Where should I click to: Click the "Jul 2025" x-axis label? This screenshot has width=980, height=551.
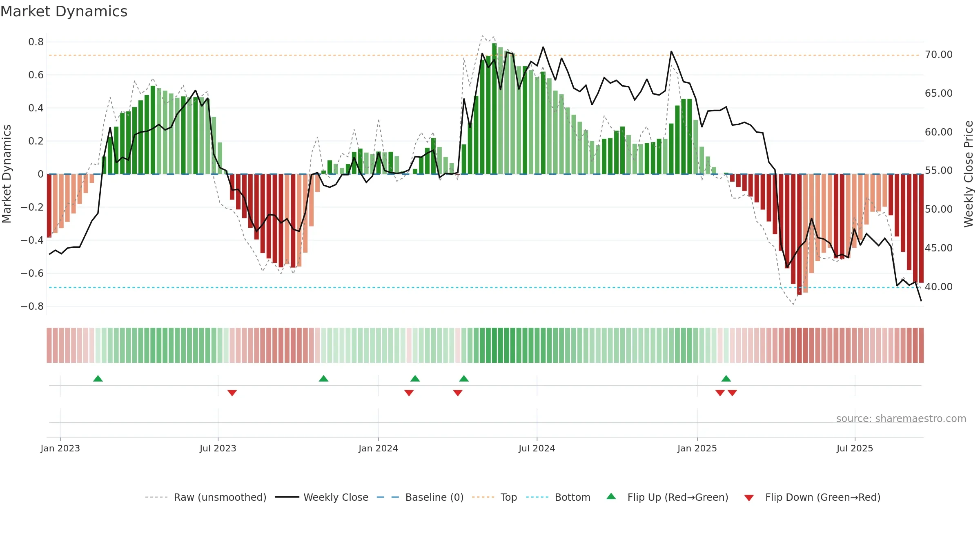click(855, 448)
